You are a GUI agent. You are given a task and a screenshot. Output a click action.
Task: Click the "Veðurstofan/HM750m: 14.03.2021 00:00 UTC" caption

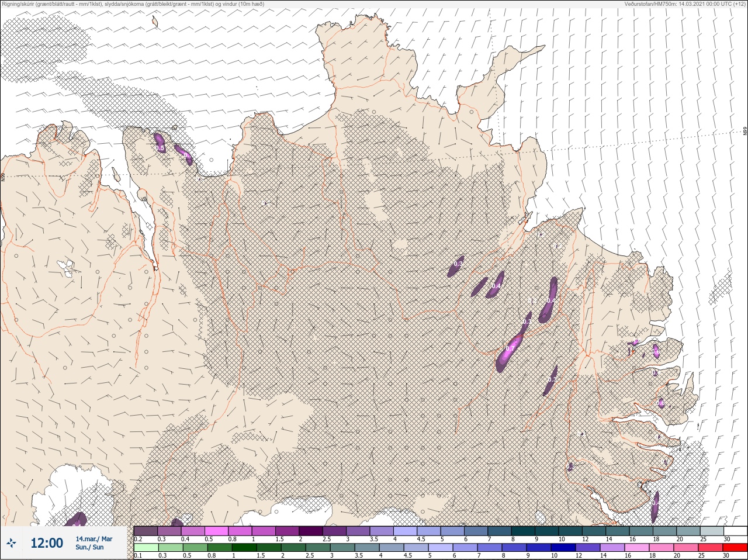(685, 4)
